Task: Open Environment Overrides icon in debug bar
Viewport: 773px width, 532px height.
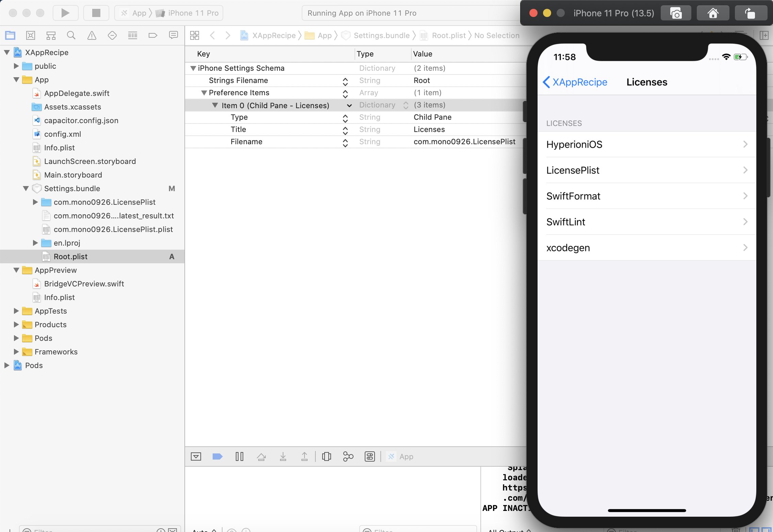Action: 370,456
